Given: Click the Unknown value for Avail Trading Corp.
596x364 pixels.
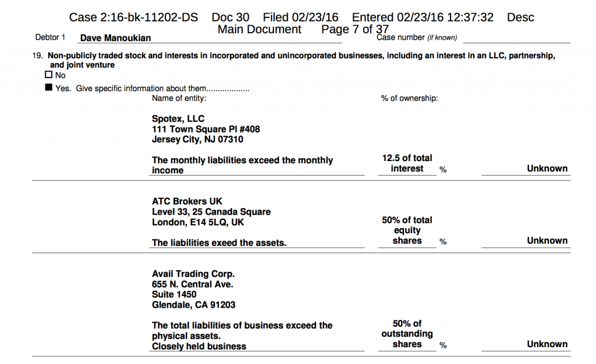Looking at the screenshot, I should [547, 344].
